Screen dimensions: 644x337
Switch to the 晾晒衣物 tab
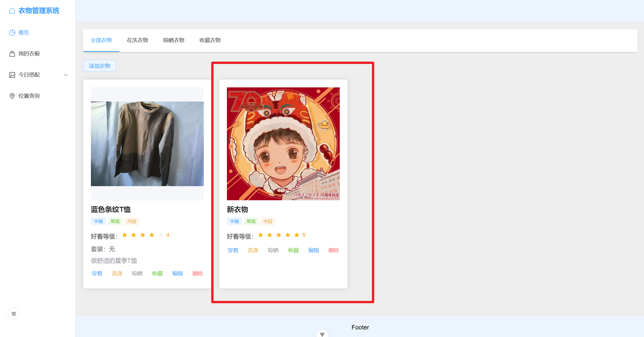click(x=174, y=40)
